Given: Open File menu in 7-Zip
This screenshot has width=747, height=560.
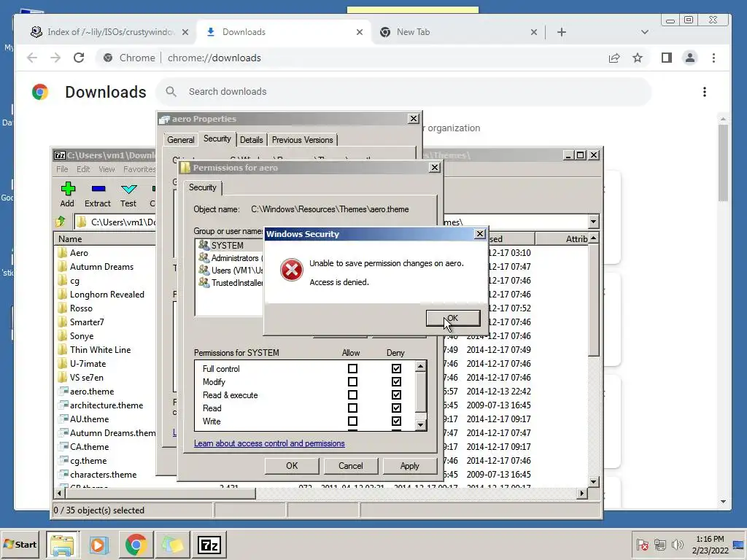Looking at the screenshot, I should coord(62,169).
